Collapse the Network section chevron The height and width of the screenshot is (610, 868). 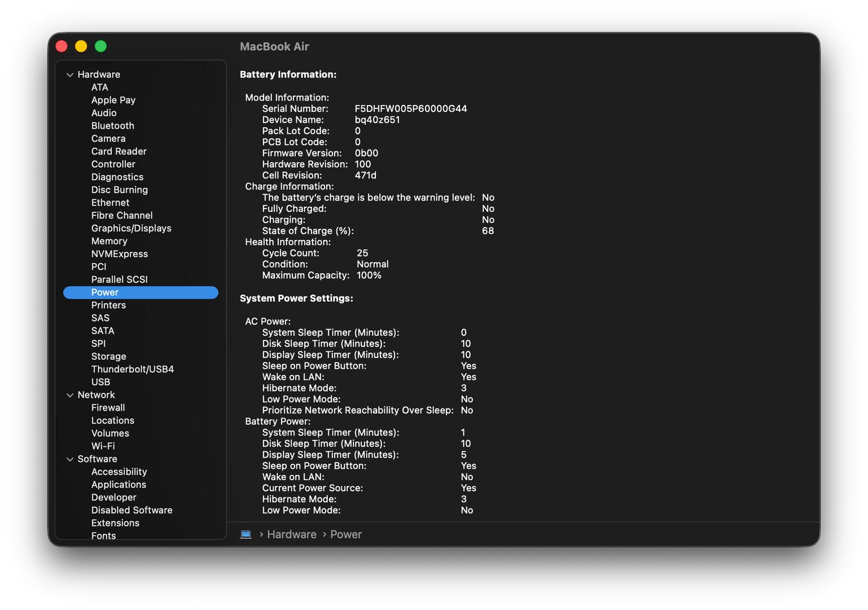70,395
